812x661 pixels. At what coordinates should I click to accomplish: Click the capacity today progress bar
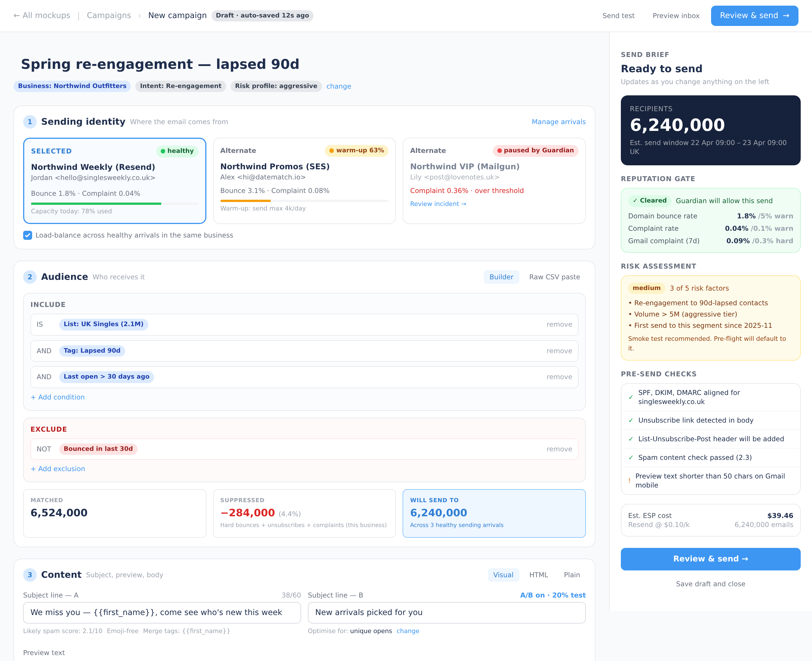point(114,204)
